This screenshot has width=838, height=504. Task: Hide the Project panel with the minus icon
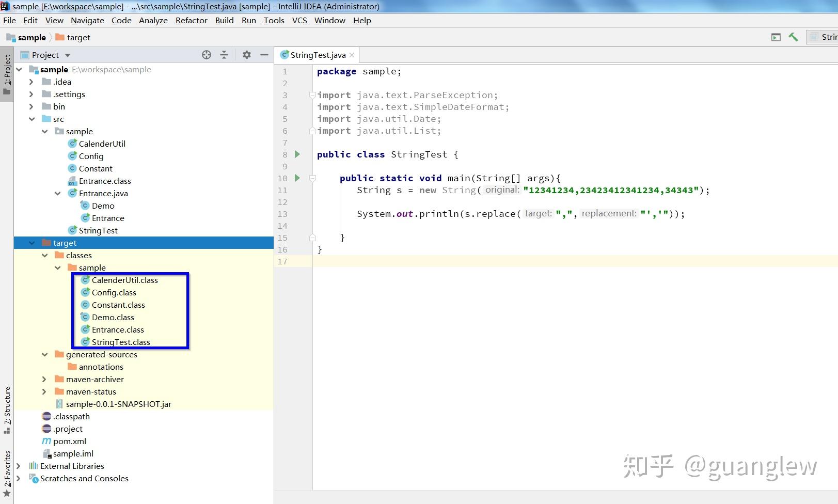pyautogui.click(x=264, y=55)
